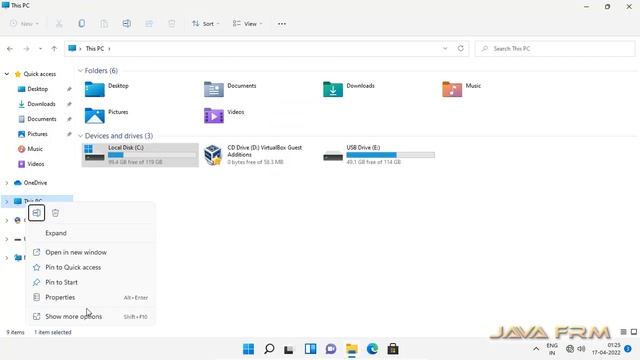Show hidden system tray icons

536,349
